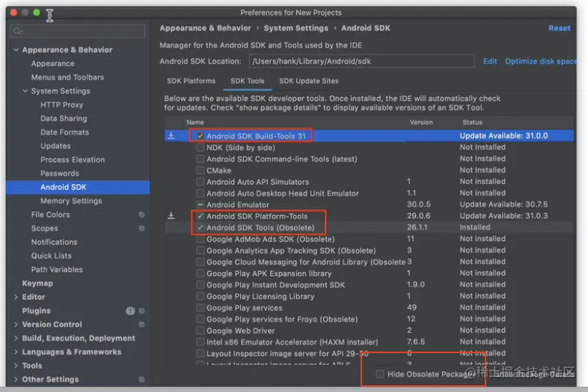The image size is (588, 392).
Task: Expand the Build, Execution, Deployment section
Action: tap(16, 338)
